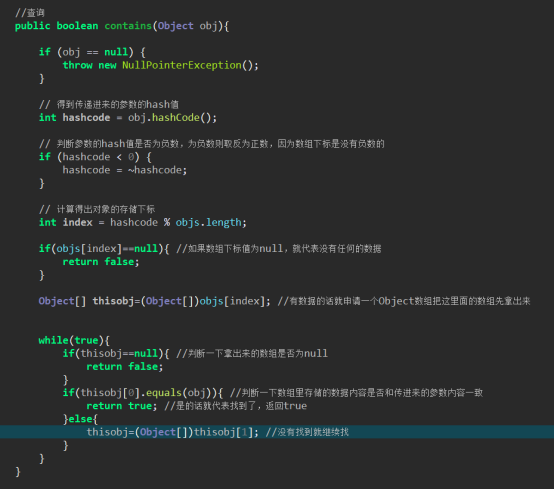Click 'int hashcode' variable declaration
Viewport: 554px width, 490px height.
(75, 117)
